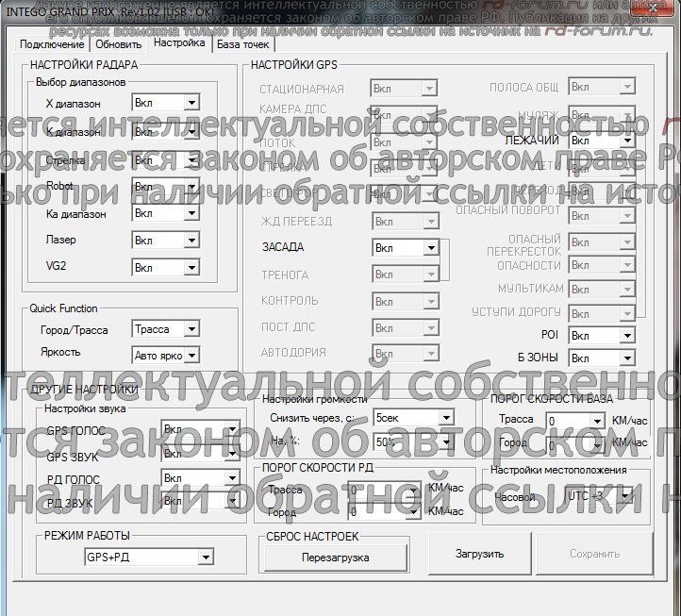Switch to the Обновить tab
The height and width of the screenshot is (616, 681).
tap(119, 44)
